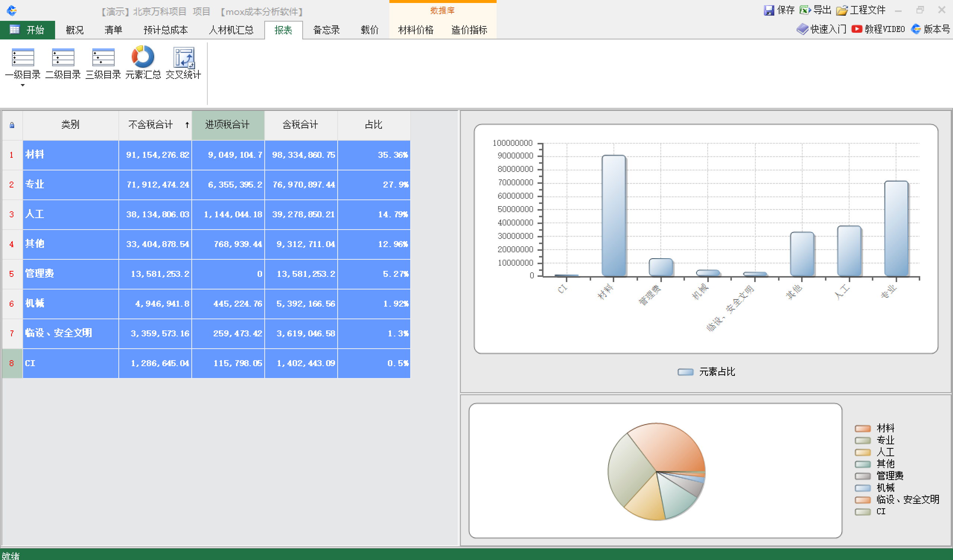Click the app logo icon in title bar

(12, 10)
